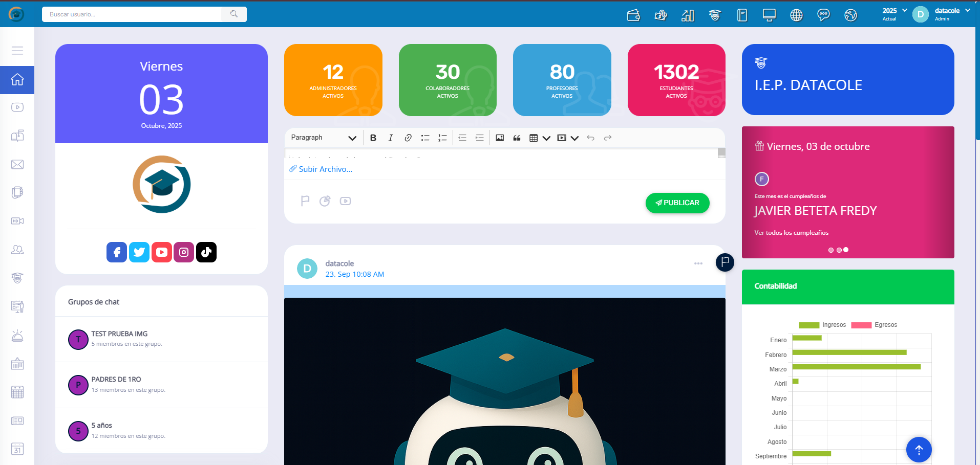Click the search magnifier icon
This screenshot has width=980, height=465.
(x=234, y=14)
